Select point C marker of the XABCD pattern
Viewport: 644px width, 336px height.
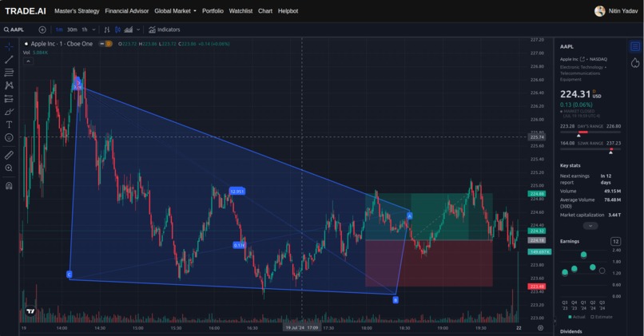69,275
